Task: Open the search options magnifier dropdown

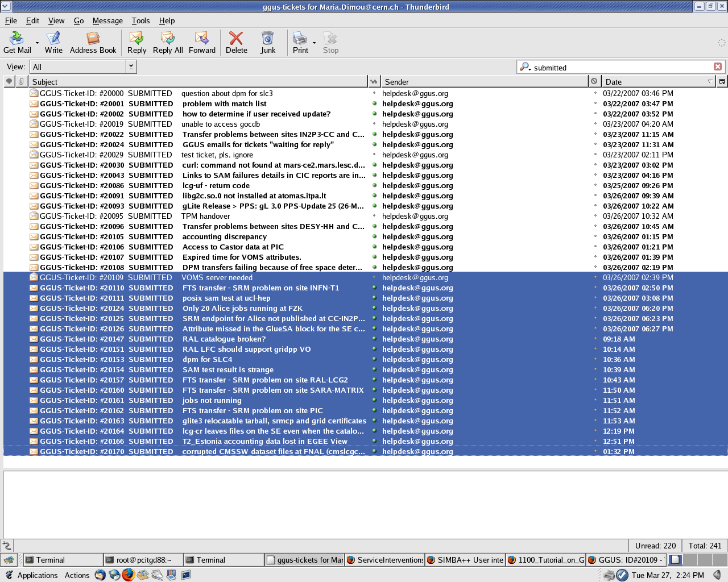Action: tap(526, 67)
